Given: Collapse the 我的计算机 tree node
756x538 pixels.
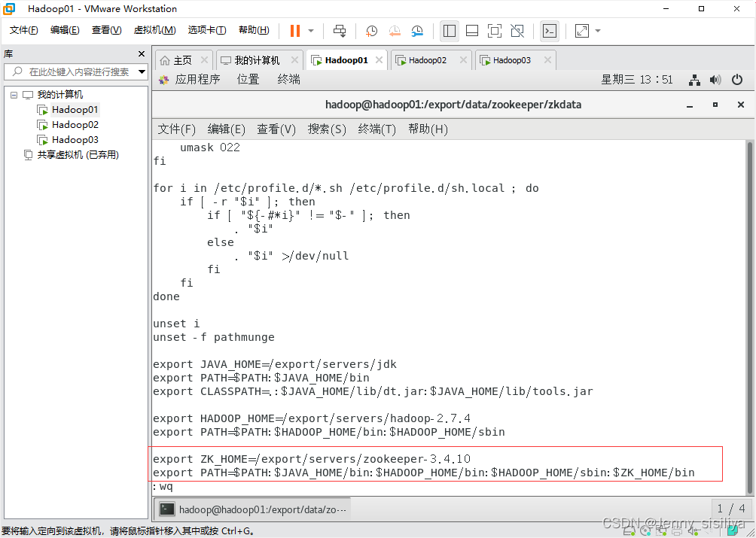Looking at the screenshot, I should [x=14, y=95].
